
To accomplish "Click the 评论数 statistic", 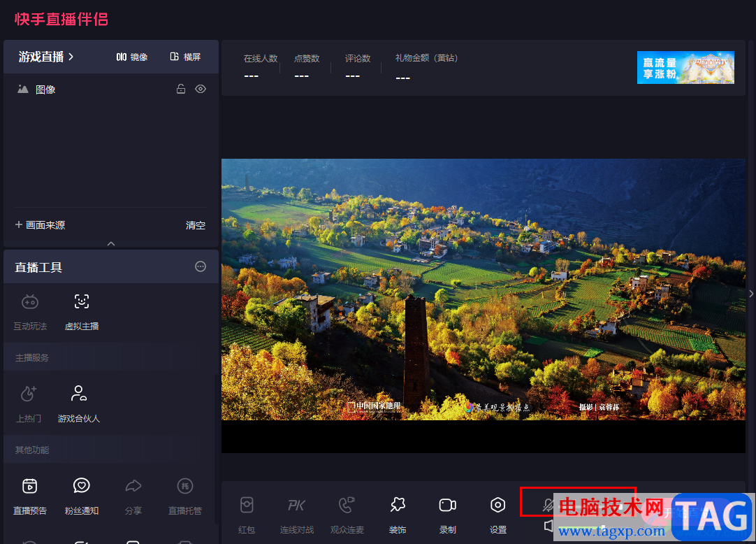I will 357,66.
